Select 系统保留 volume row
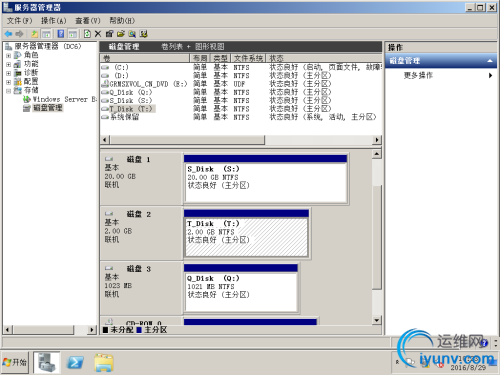The image size is (500, 375). point(241,117)
